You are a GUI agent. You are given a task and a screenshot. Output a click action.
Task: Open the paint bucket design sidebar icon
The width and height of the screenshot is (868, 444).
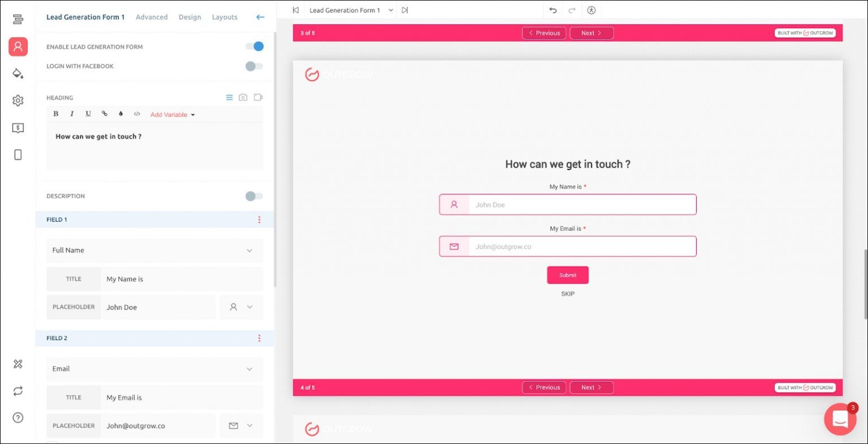(x=18, y=73)
